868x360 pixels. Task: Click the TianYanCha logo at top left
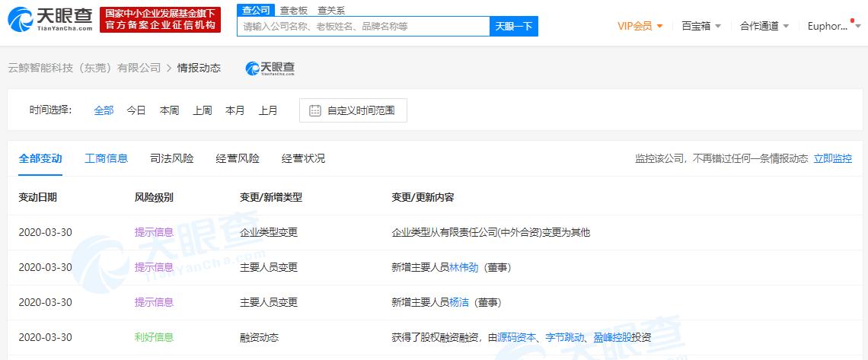pyautogui.click(x=50, y=20)
